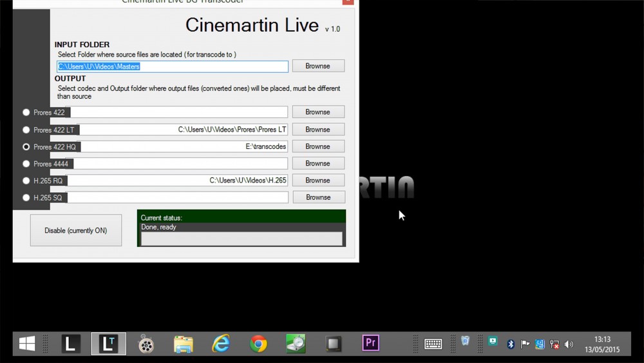The height and width of the screenshot is (363, 644).
Task: Open network status tray icon
Action: click(x=554, y=344)
